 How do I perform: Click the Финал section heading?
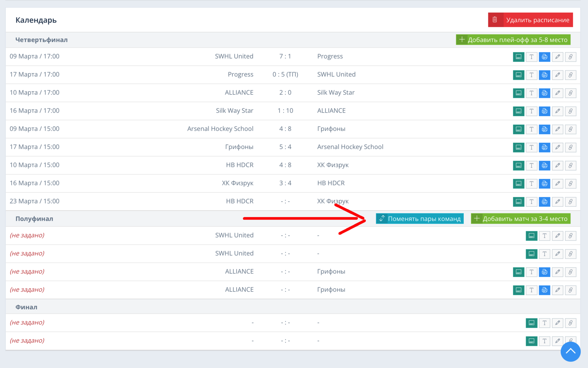pos(26,307)
